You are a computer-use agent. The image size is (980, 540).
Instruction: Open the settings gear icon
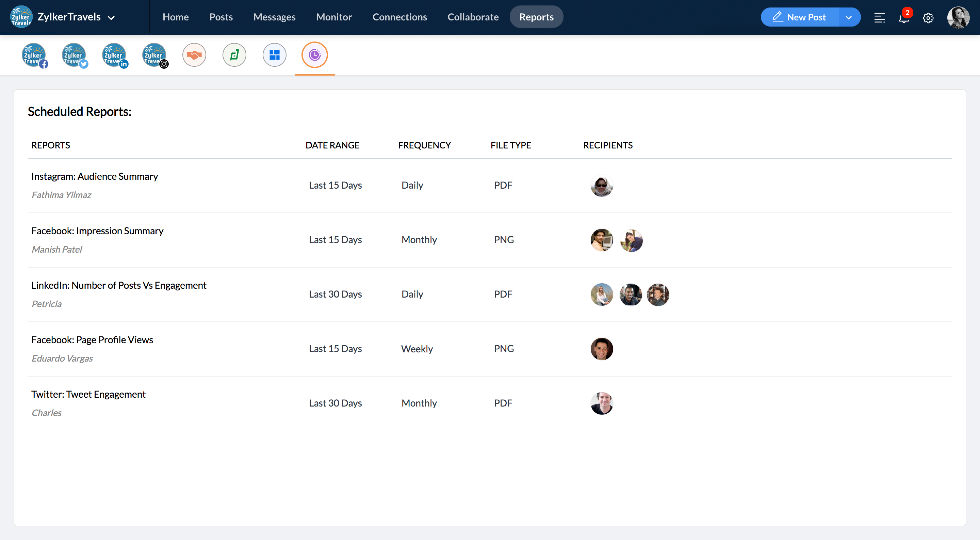click(x=928, y=17)
